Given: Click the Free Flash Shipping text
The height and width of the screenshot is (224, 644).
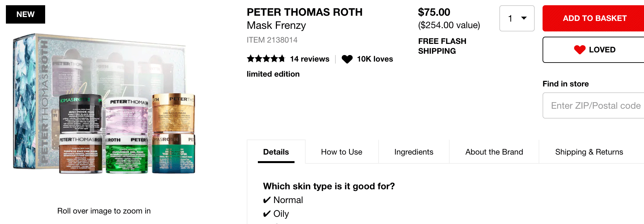Looking at the screenshot, I should (x=442, y=46).
